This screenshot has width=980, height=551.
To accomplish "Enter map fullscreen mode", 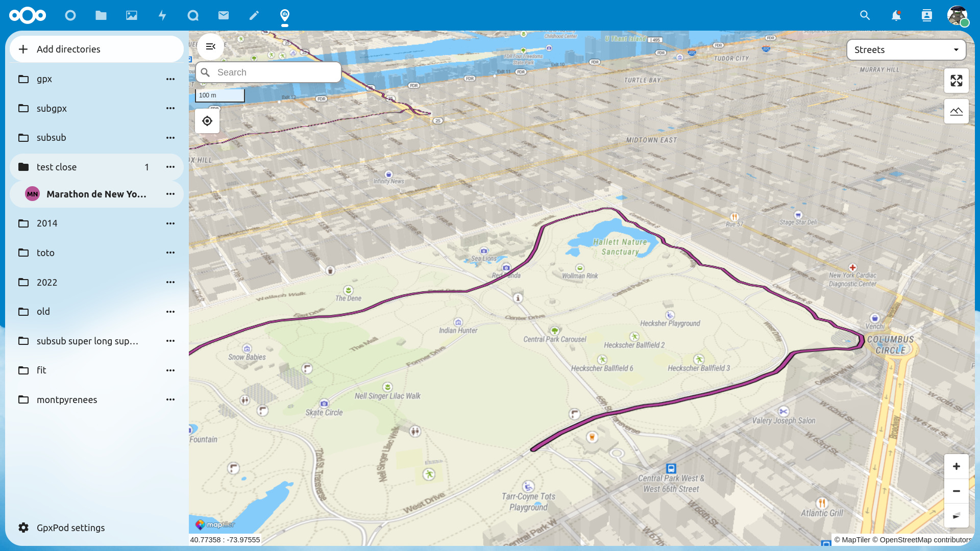I will (956, 81).
